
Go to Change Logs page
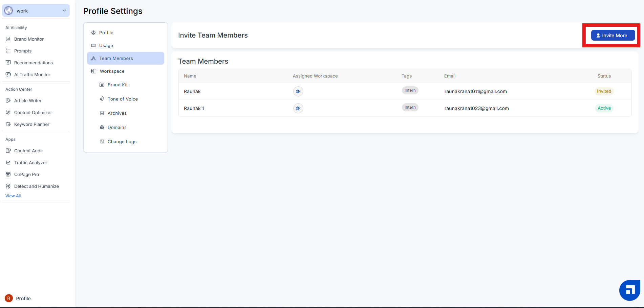click(122, 141)
